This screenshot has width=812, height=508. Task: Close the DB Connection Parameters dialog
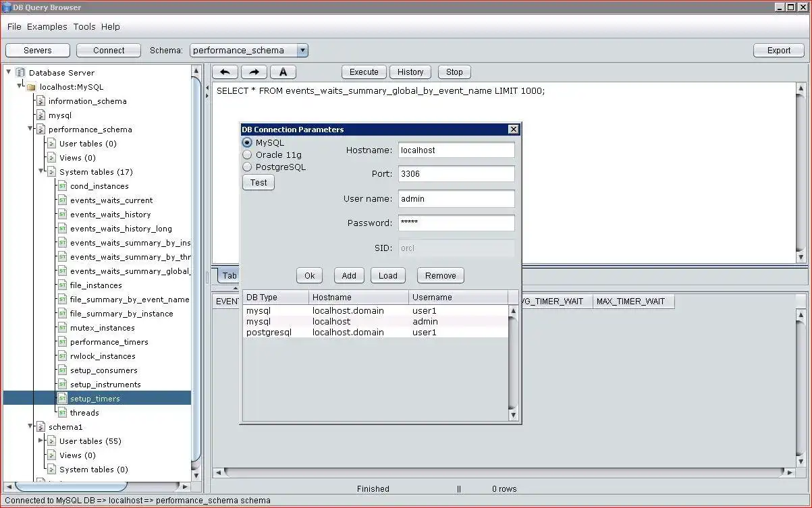[513, 130]
